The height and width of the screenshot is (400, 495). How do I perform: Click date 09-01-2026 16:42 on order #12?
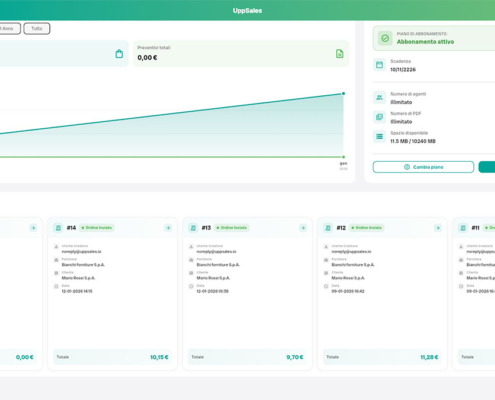point(348,291)
